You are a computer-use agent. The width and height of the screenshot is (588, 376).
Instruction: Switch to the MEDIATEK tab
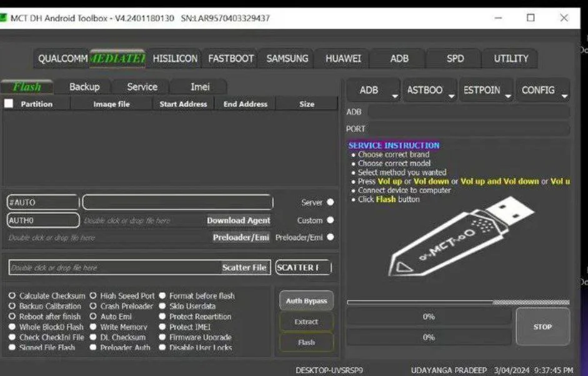[x=117, y=59]
